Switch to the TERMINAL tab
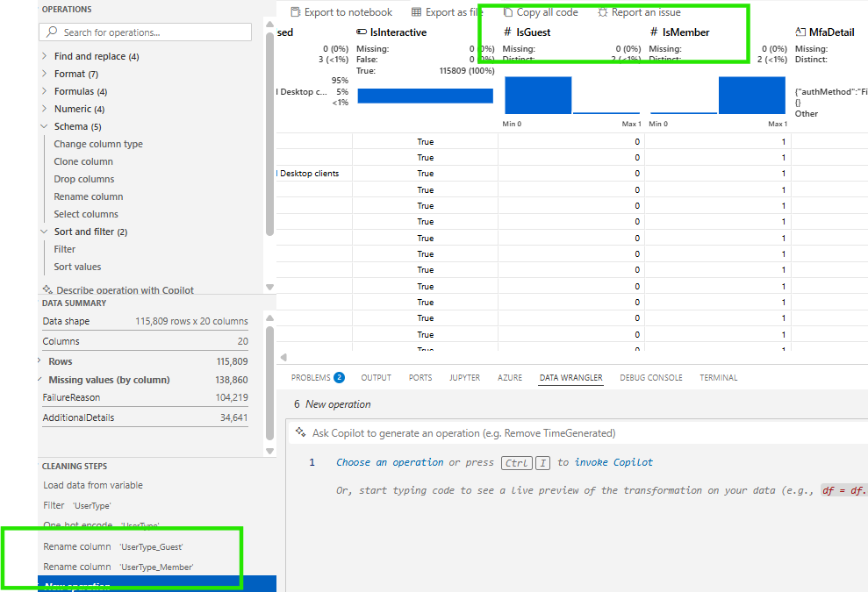Screen dimensions: 868x592 click(718, 377)
